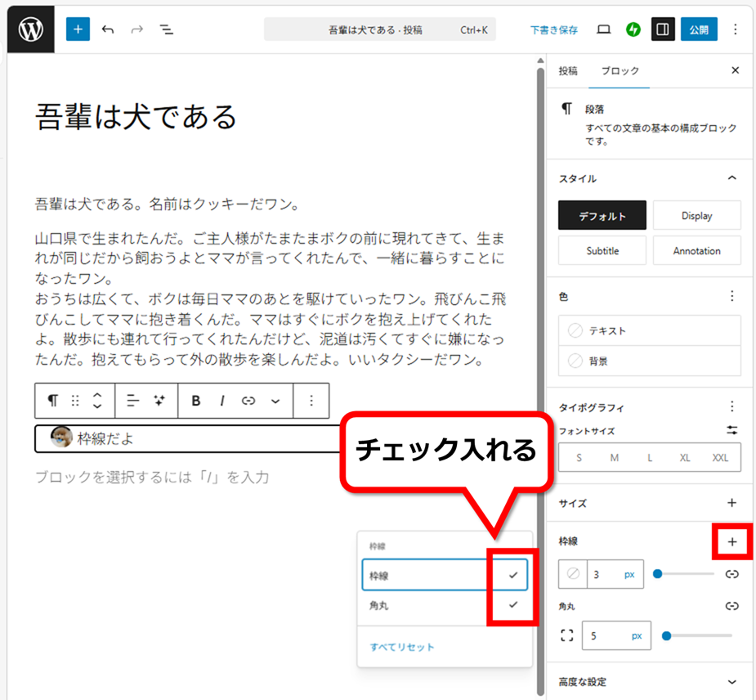
Task: Click the WordPress logo icon
Action: pos(31,29)
